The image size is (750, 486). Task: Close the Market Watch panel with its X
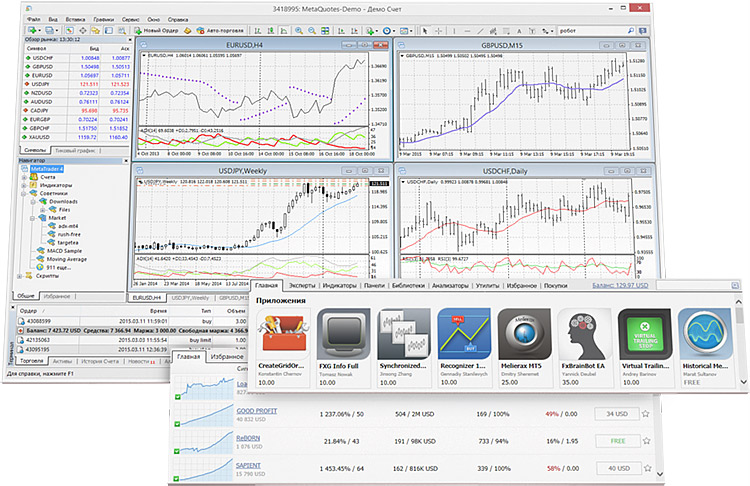(130, 40)
